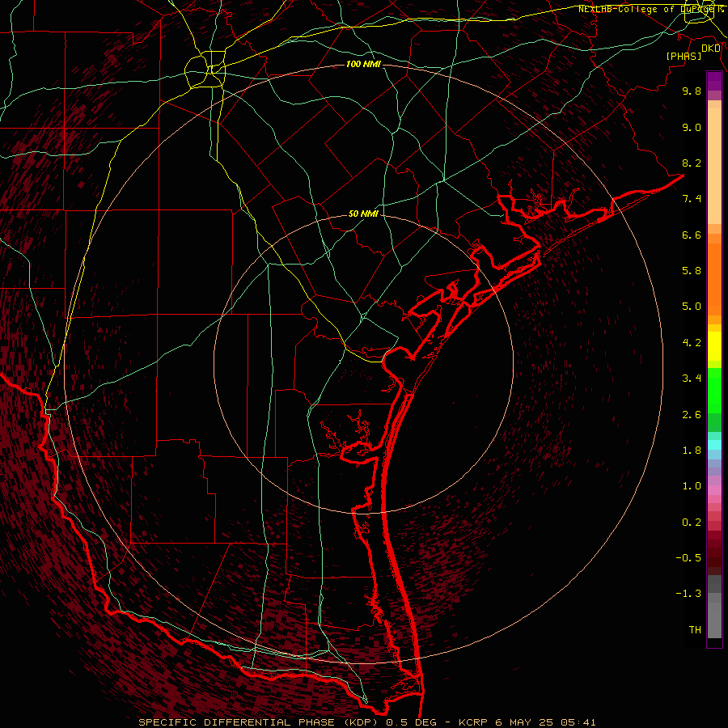Pick the purple segment at top of color bar
This screenshot has width=728, height=728.
click(x=714, y=81)
